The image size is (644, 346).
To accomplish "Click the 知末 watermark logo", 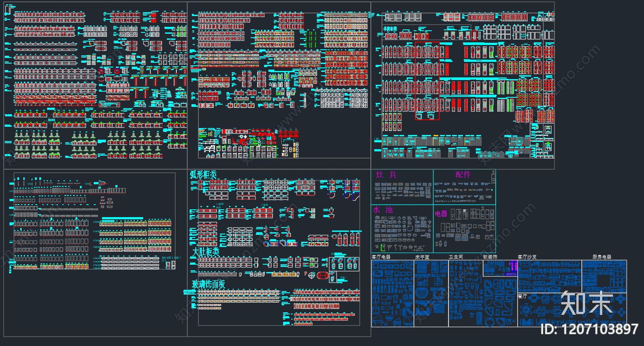I will pos(587,303).
